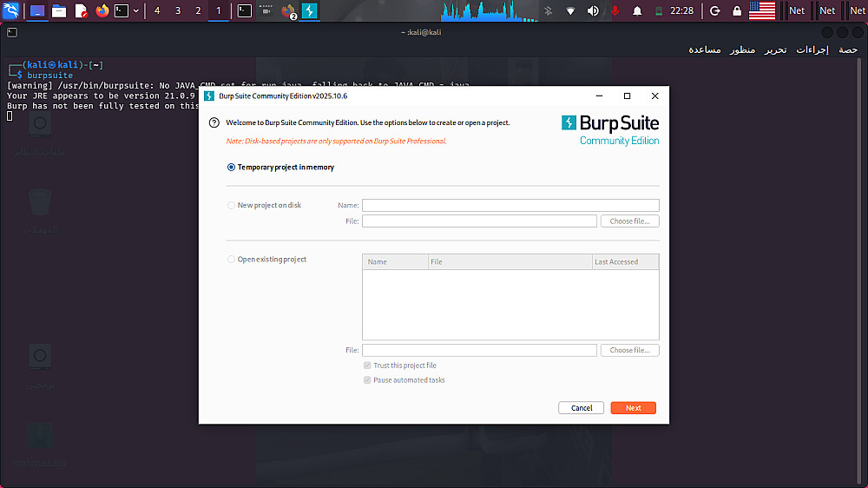Click the Burp Suite title bar logo icon
Image resolution: width=868 pixels, height=488 pixels.
[x=209, y=96]
